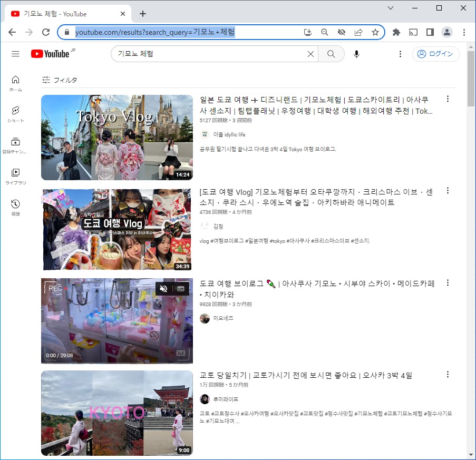Viewport: 476px width, 460px height.
Task: Open the history sidebar icon
Action: (x=15, y=207)
